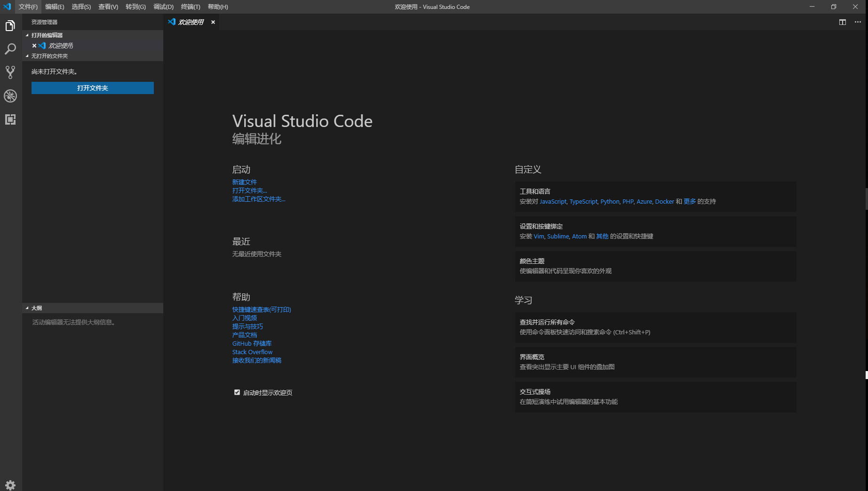This screenshot has height=491, width=868.
Task: Collapse the 无打开的文件夹 section
Action: (27, 56)
